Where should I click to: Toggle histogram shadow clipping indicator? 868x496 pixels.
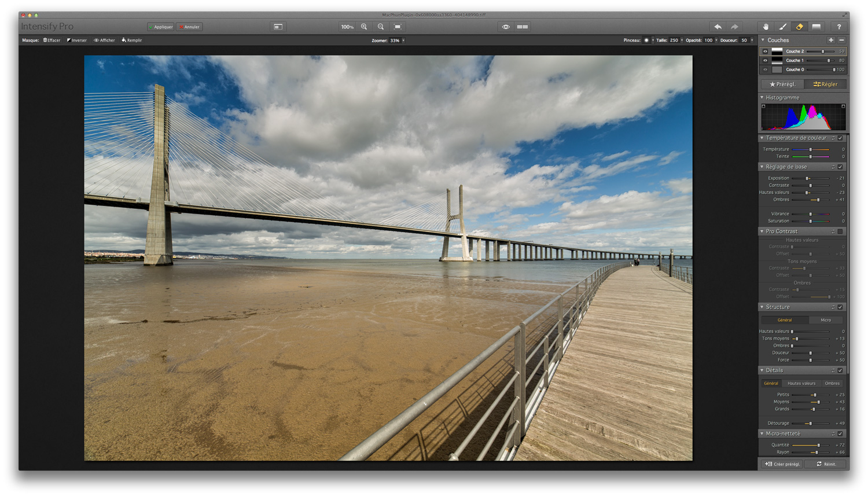pos(763,106)
